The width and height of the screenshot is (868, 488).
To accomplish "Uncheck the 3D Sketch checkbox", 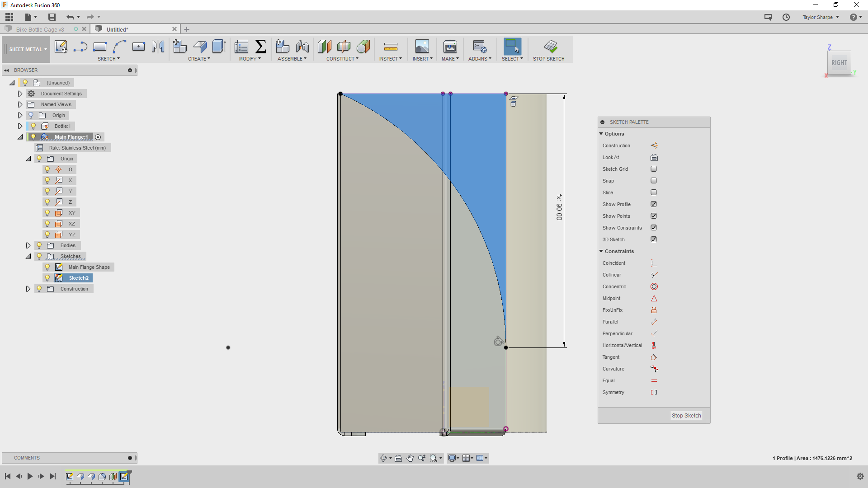I will pos(654,239).
